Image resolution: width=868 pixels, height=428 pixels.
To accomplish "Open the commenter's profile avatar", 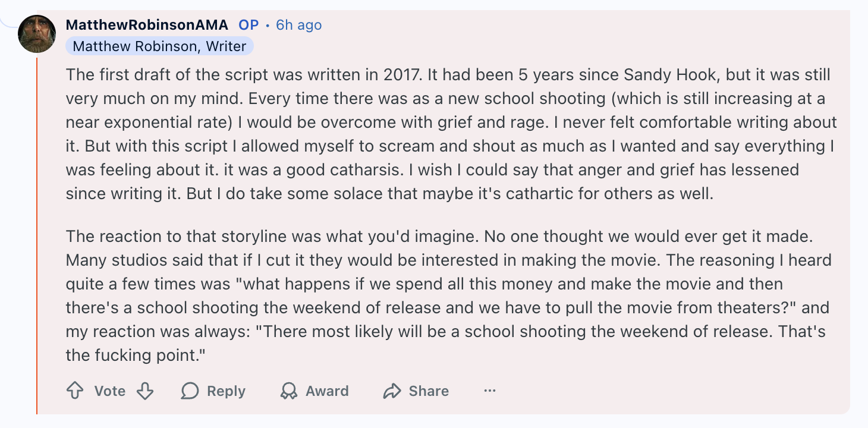I will click(37, 33).
